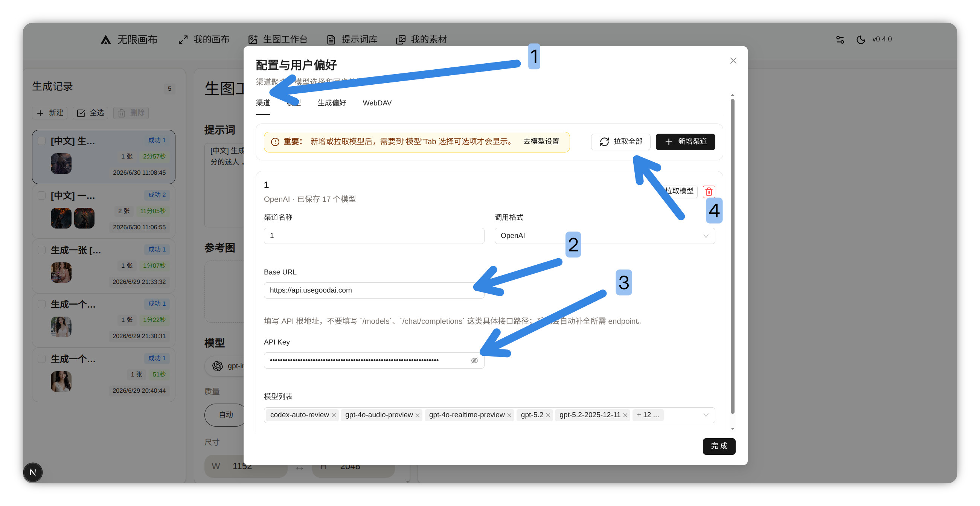Click the 5 record count badge
Viewport: 980px width, 506px height.
(x=169, y=89)
